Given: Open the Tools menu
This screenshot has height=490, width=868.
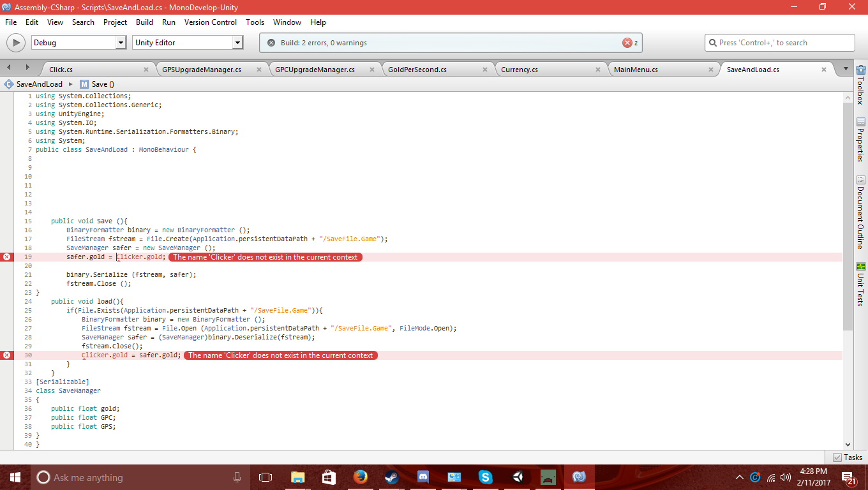Looking at the screenshot, I should 255,22.
